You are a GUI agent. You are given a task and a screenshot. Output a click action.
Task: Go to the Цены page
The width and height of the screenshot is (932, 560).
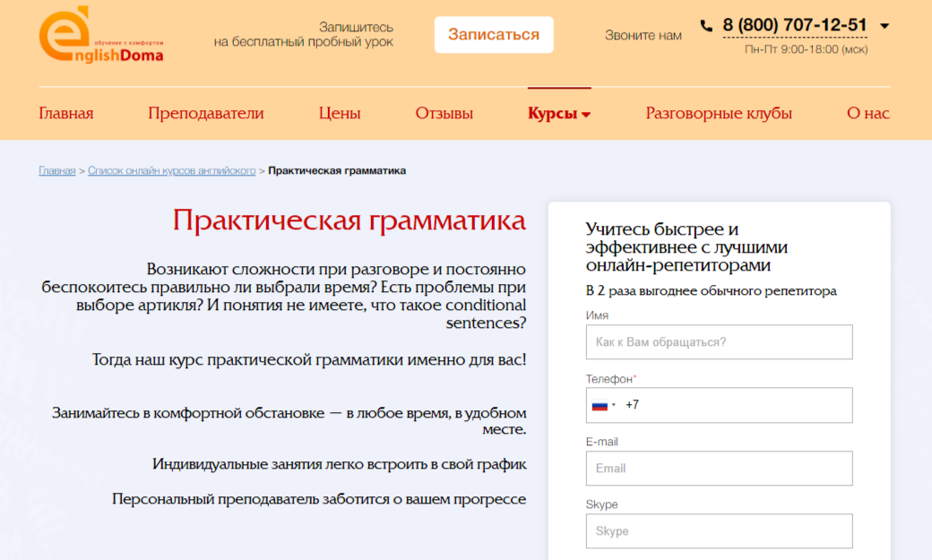339,113
